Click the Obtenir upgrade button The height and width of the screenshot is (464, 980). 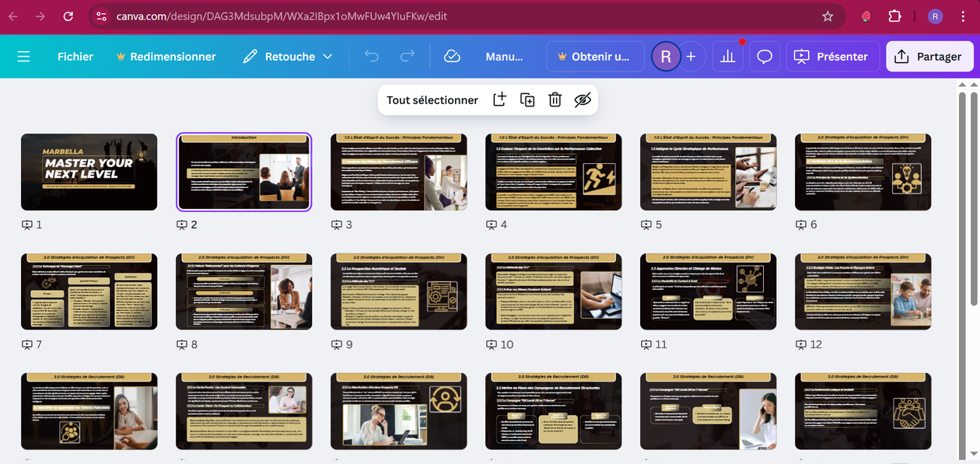coord(595,57)
